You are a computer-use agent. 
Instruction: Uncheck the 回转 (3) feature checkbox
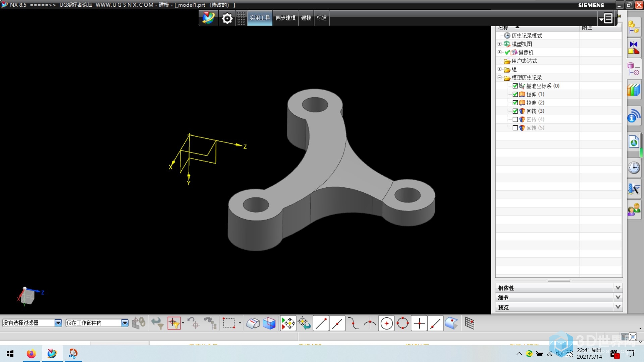tap(515, 111)
